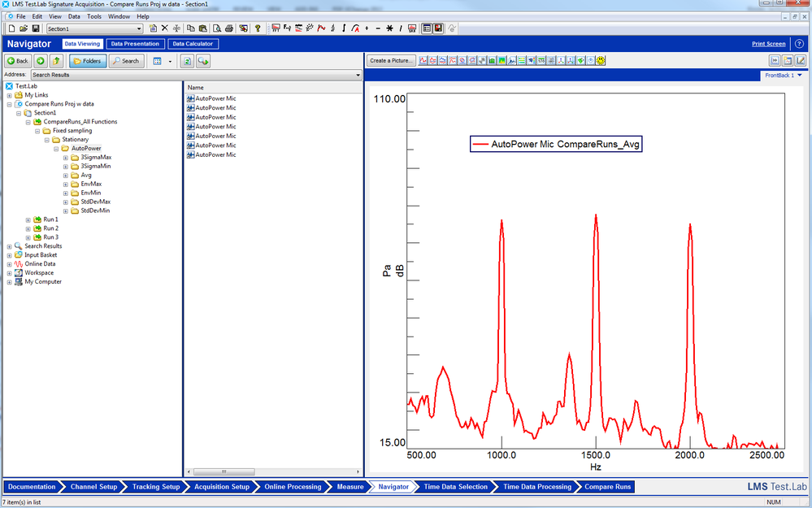This screenshot has height=508, width=812.
Task: Expand the Avg folder node
Action: [x=66, y=176]
